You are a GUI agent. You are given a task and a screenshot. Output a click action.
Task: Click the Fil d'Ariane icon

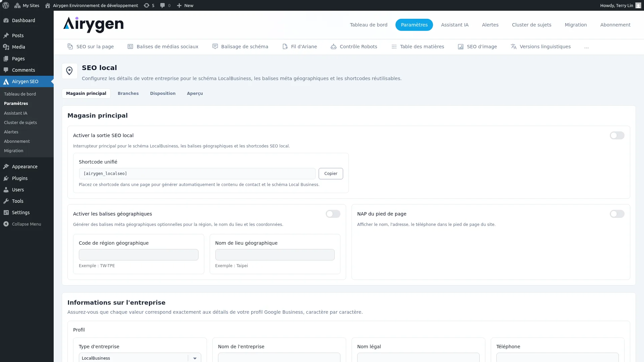(x=285, y=47)
